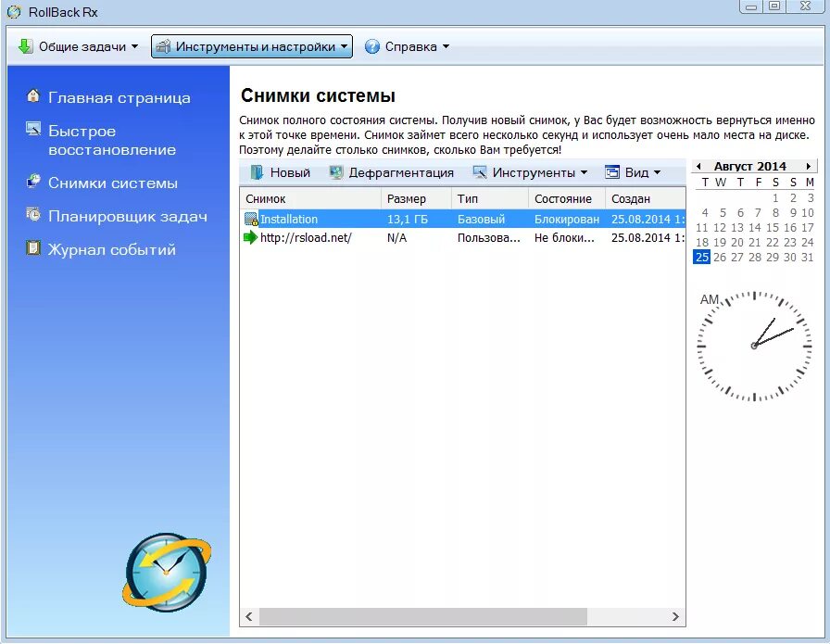Click the green arrow icon beside http://rsload.net/
830x644 pixels.
[x=250, y=237]
